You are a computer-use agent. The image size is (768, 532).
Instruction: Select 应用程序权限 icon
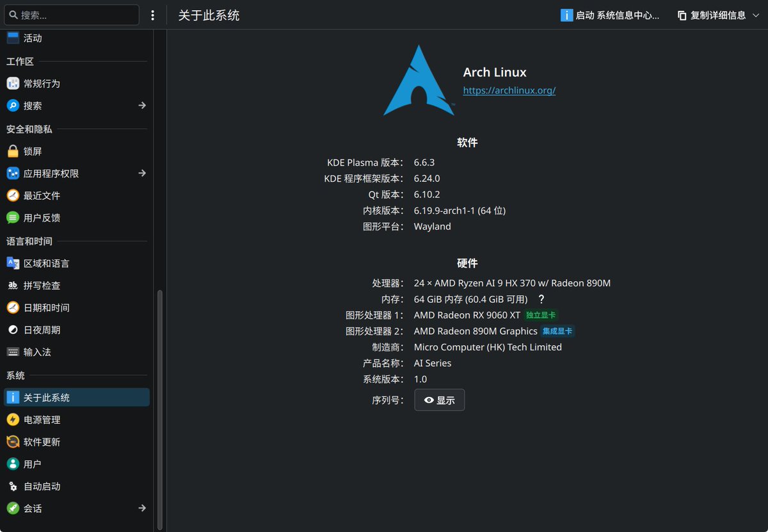pos(13,173)
